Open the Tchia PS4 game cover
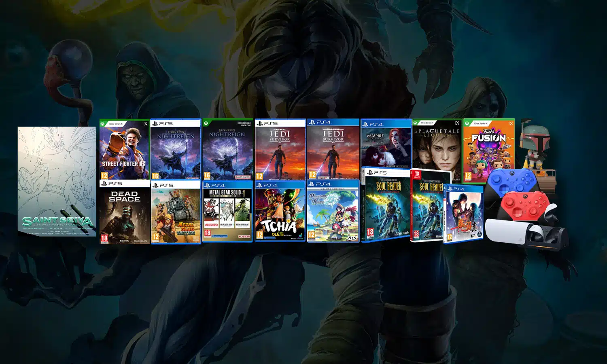Image resolution: width=607 pixels, height=364 pixels. [x=280, y=212]
